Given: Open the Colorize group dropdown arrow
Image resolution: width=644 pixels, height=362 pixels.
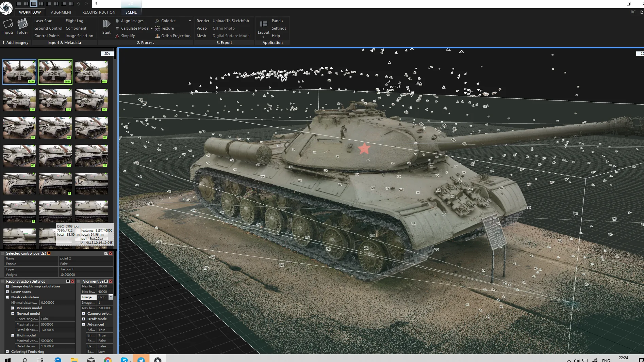Looking at the screenshot, I should (x=190, y=21).
